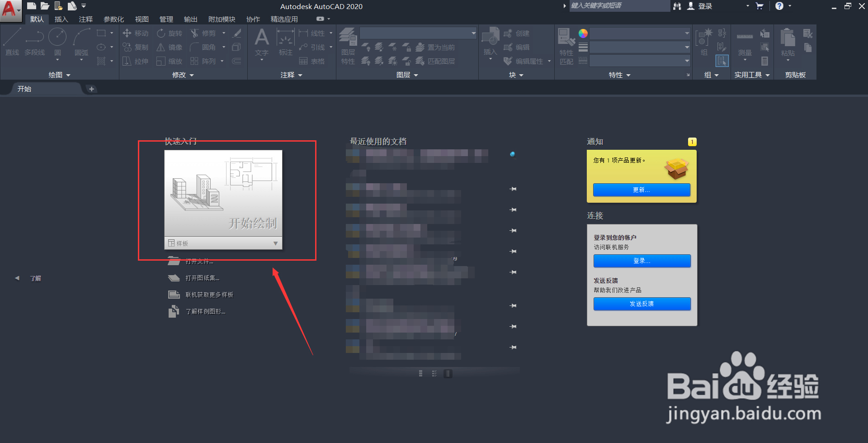Open Layer Properties (图层特性)

pyautogui.click(x=348, y=46)
